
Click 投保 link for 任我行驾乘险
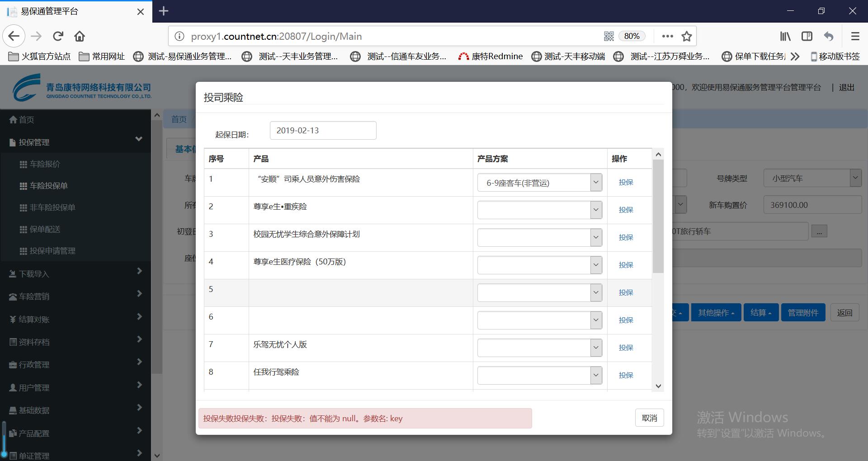coord(626,375)
